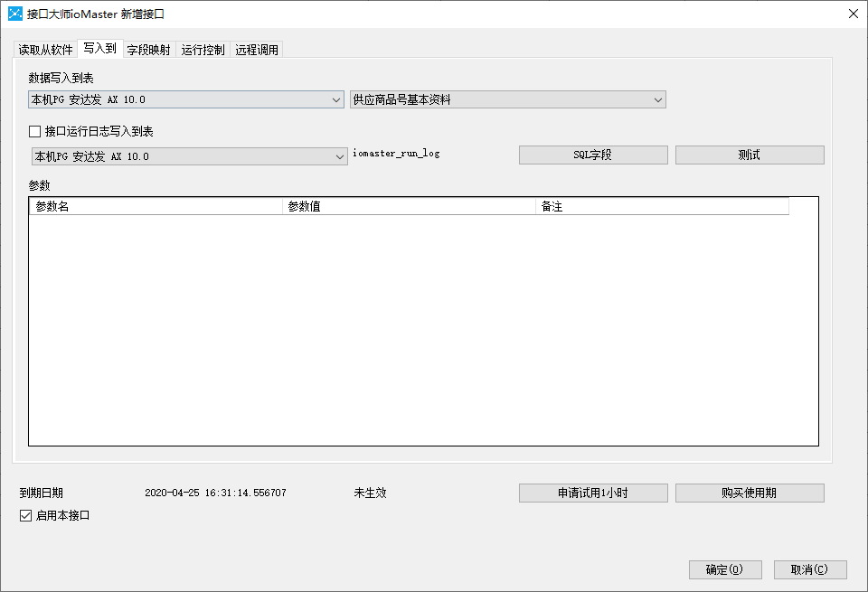Switch to the 读取从软件 tab
This screenshot has width=868, height=592.
point(45,50)
